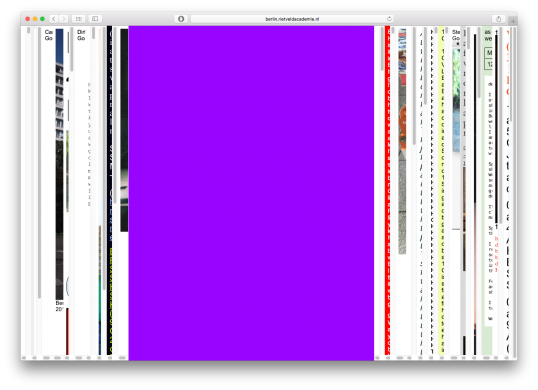Viewport: 538px width, 390px height.
Task: Click the address bar berlin.rietveldacademie.nl
Action: pos(292,19)
